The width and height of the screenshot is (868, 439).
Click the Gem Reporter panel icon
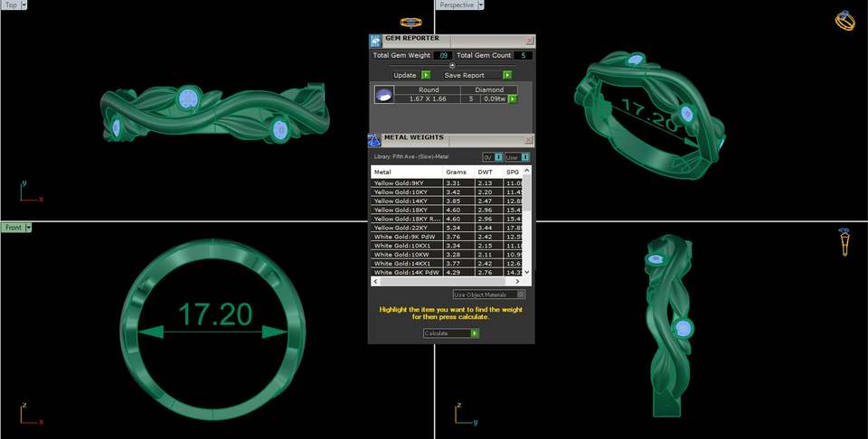[375, 41]
